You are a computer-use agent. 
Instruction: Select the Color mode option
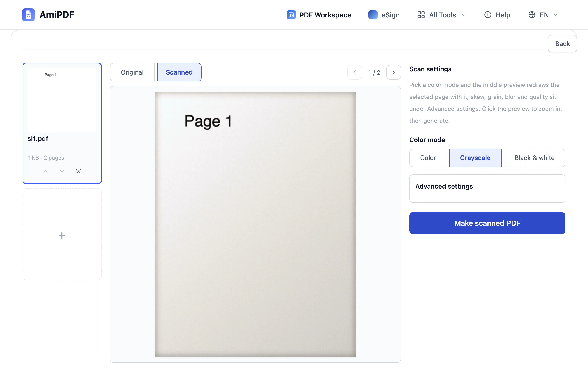(x=428, y=158)
